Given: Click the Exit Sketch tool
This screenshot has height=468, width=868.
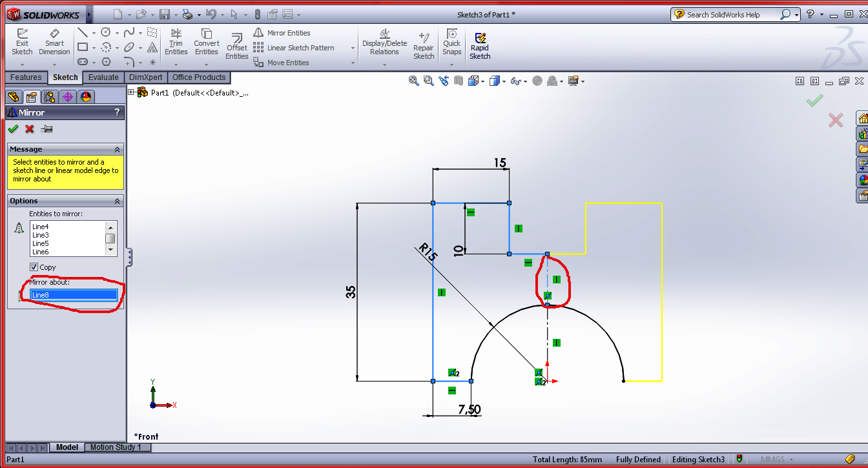Looking at the screenshot, I should (22, 43).
